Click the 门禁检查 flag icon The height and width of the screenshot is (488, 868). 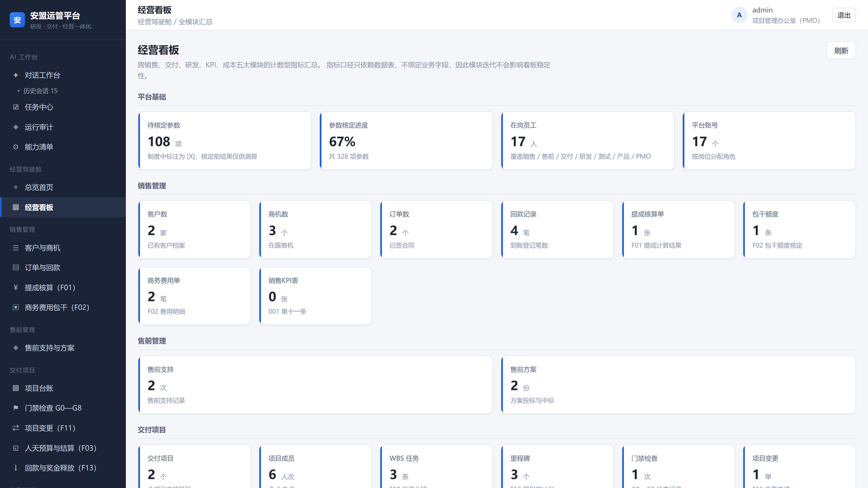[16, 408]
